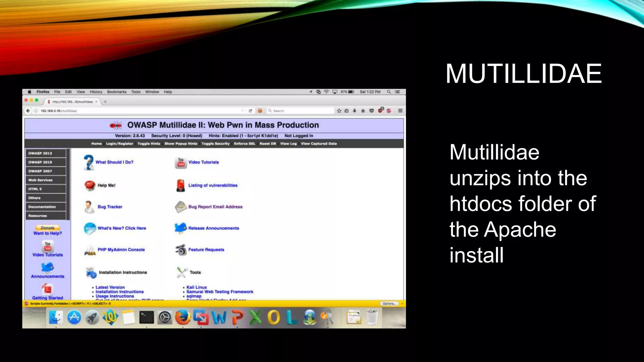Open the App Store from the Dock
The height and width of the screenshot is (362, 644).
74,317
